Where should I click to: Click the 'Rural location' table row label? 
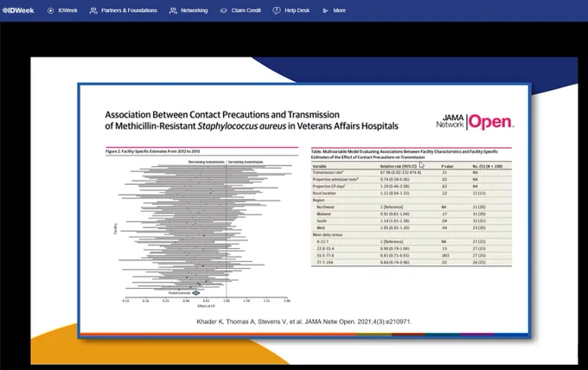324,194
